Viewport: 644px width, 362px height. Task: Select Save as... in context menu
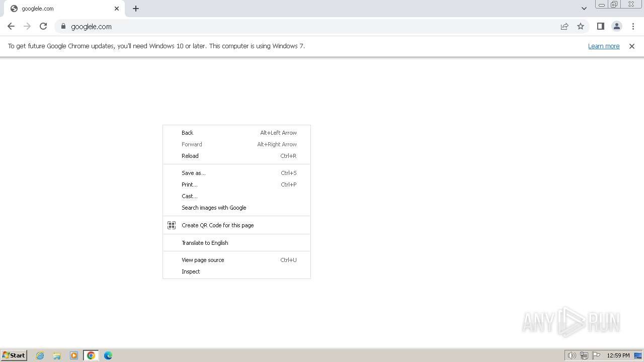click(x=236, y=173)
